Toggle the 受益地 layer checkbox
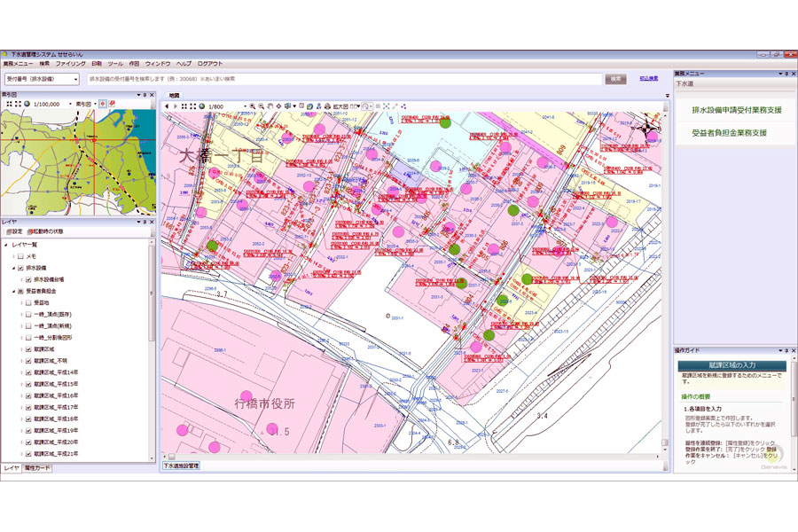The image size is (798, 532). coord(28,302)
